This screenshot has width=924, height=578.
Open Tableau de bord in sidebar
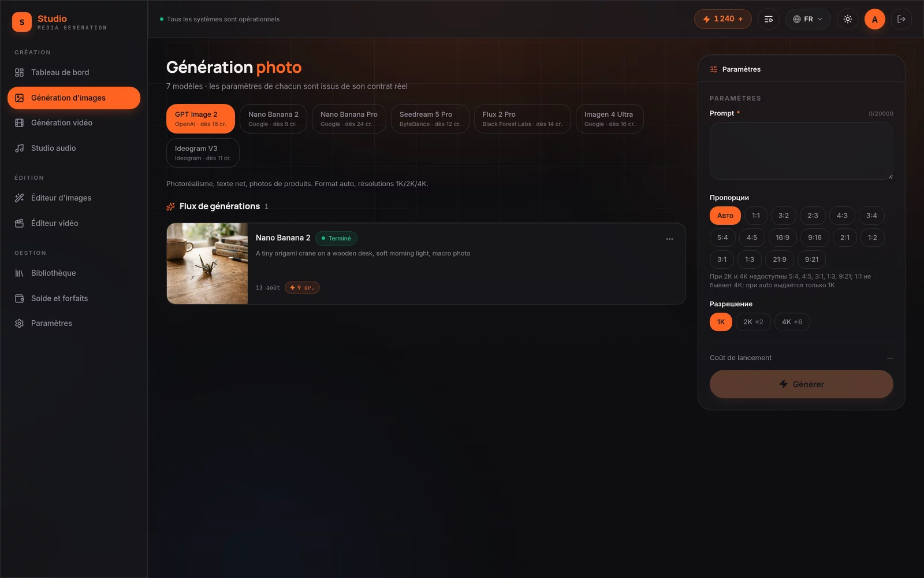coord(74,72)
